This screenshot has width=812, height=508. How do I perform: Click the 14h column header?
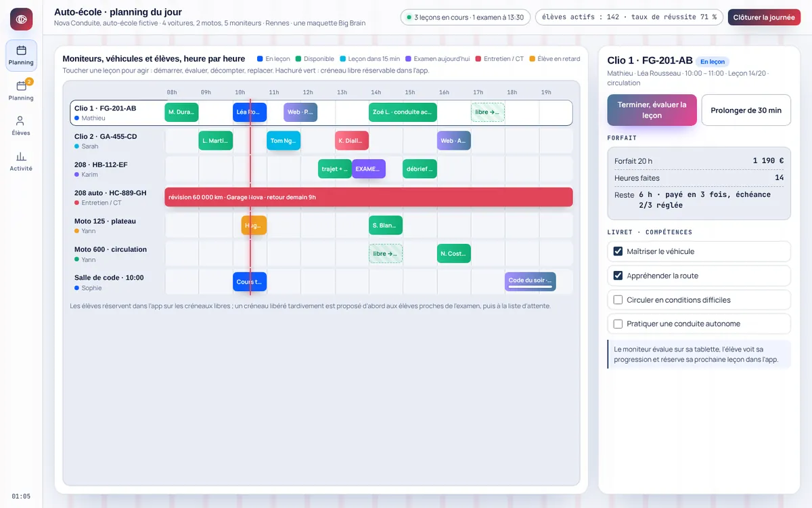click(x=376, y=92)
